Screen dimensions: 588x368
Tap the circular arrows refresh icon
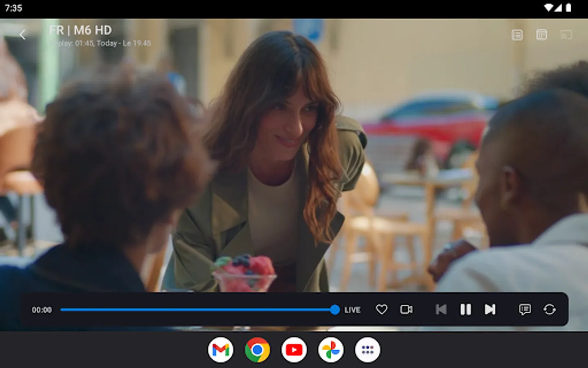coord(550,310)
